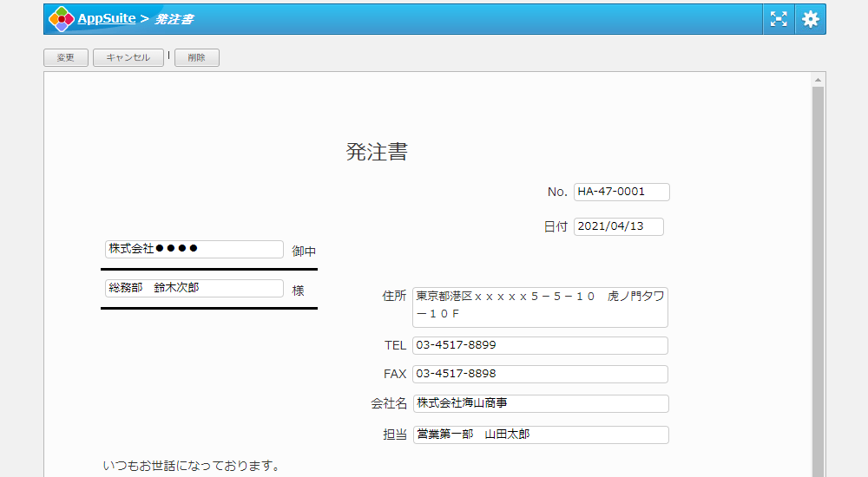Viewport: 868px width, 477px height.
Task: Focus the 総務部 鈴木次郎 recipient field
Action: pos(194,288)
